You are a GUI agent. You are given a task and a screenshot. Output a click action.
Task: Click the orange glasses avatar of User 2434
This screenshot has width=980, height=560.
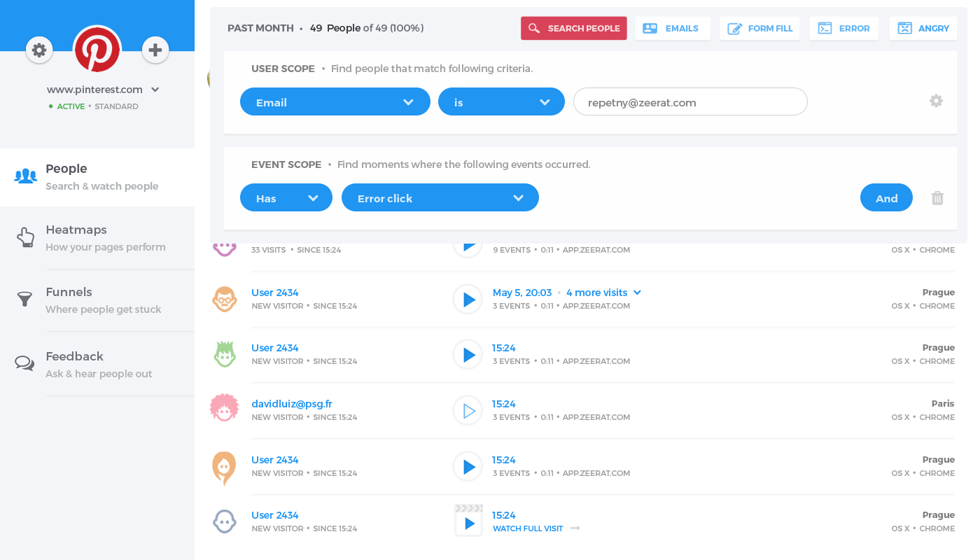tap(224, 300)
